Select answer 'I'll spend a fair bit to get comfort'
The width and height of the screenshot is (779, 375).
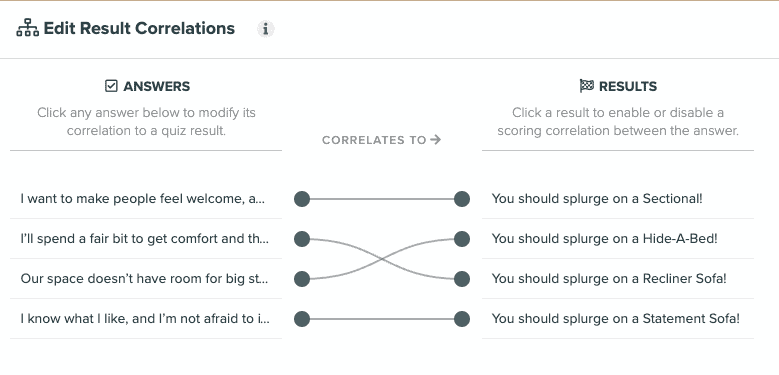click(x=146, y=239)
